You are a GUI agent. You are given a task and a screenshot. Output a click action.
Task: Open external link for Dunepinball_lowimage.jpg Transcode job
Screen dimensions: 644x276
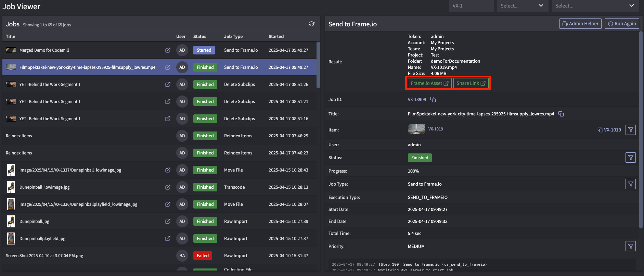click(168, 187)
